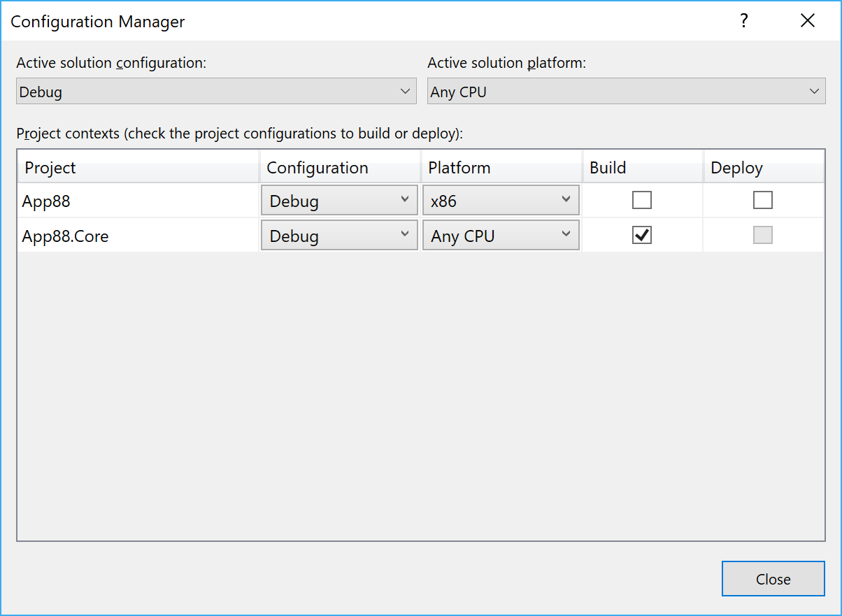Click the Platform column header

pyautogui.click(x=459, y=168)
